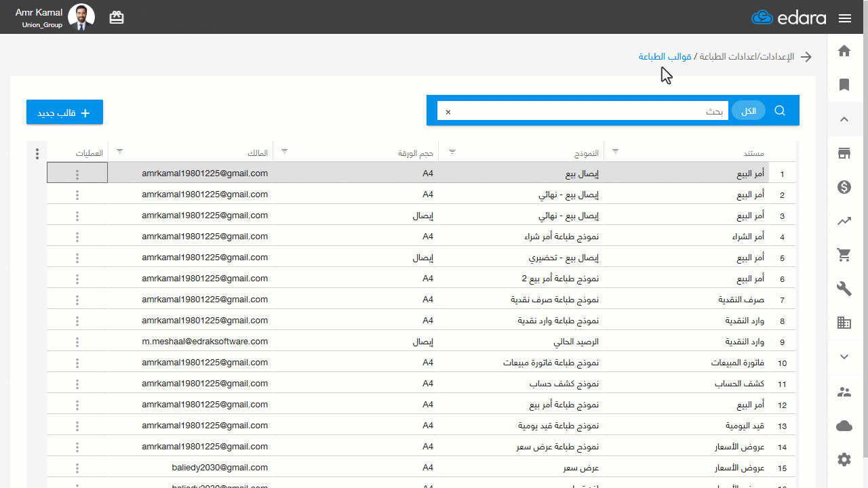The width and height of the screenshot is (868, 488).
Task: Open the shopping cart purchases icon
Action: [x=844, y=255]
